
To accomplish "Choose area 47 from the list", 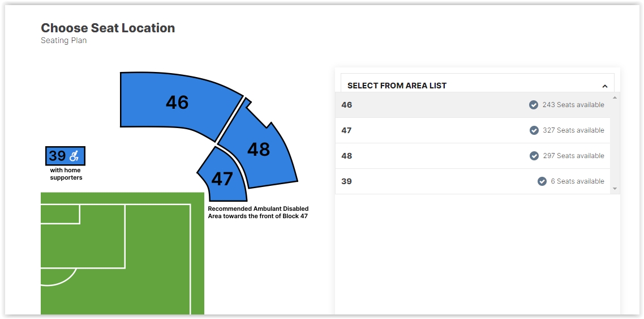I will [x=473, y=130].
